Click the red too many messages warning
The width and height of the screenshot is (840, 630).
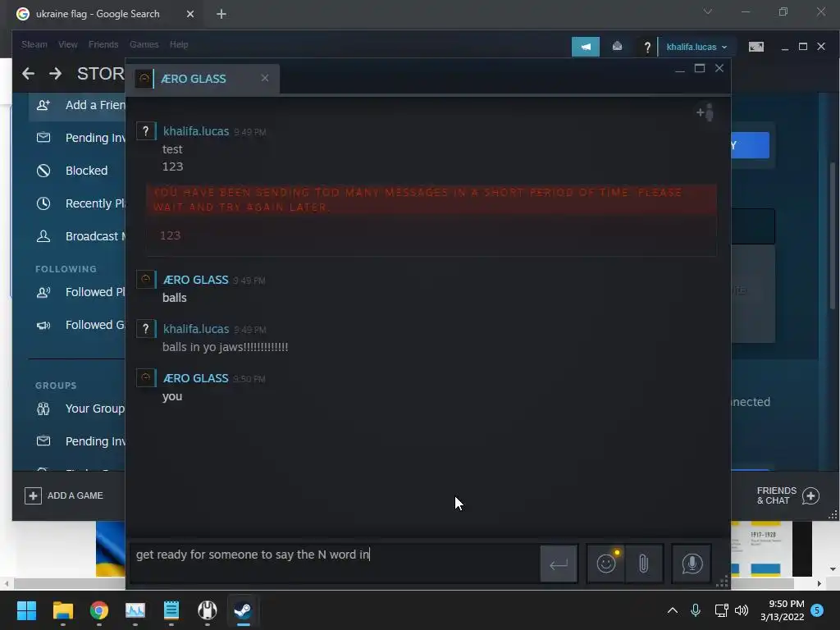pyautogui.click(x=431, y=200)
